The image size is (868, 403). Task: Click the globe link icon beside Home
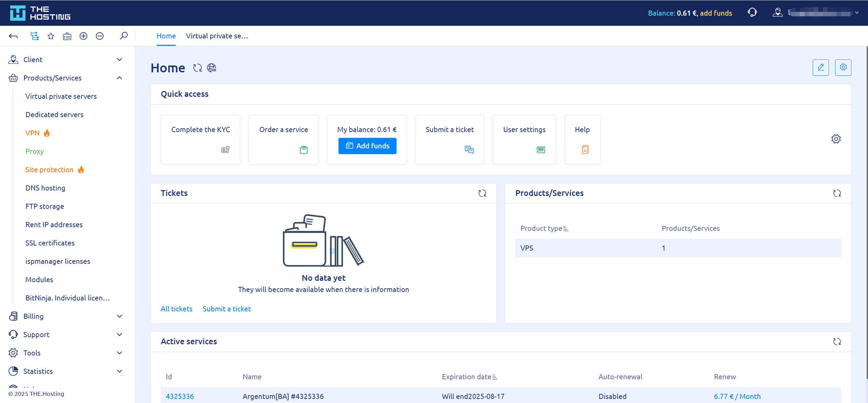coord(212,68)
